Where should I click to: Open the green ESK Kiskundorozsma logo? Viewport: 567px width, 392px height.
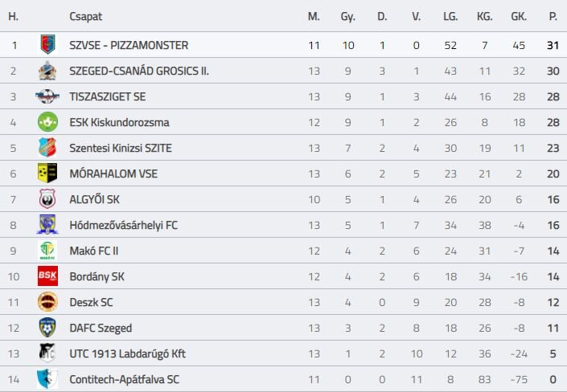[x=47, y=122]
